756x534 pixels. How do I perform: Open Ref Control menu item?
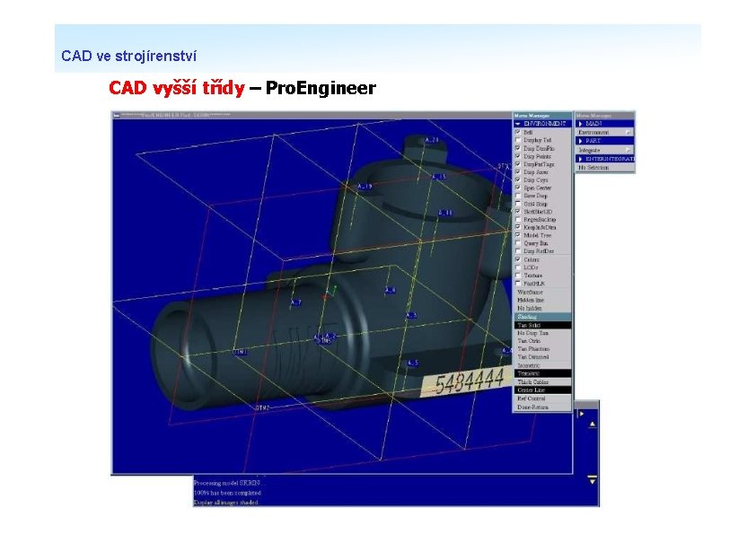pos(542,398)
